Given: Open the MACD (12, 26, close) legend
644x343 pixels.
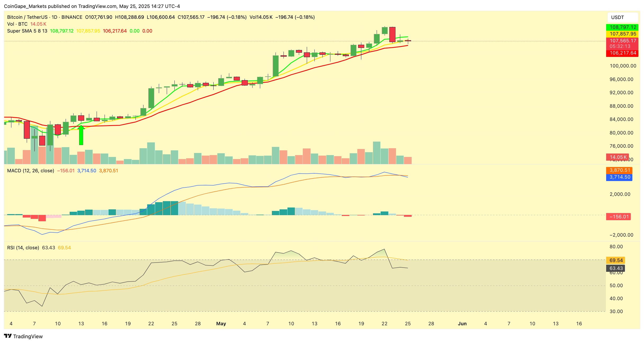Looking at the screenshot, I should [x=30, y=171].
